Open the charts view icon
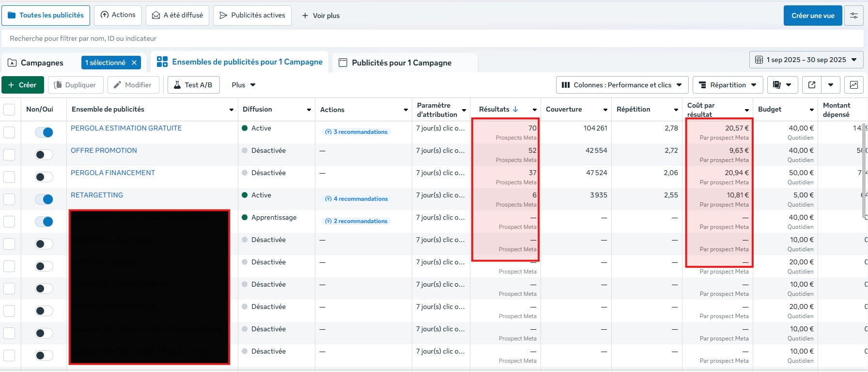The height and width of the screenshot is (372, 868). (853, 85)
